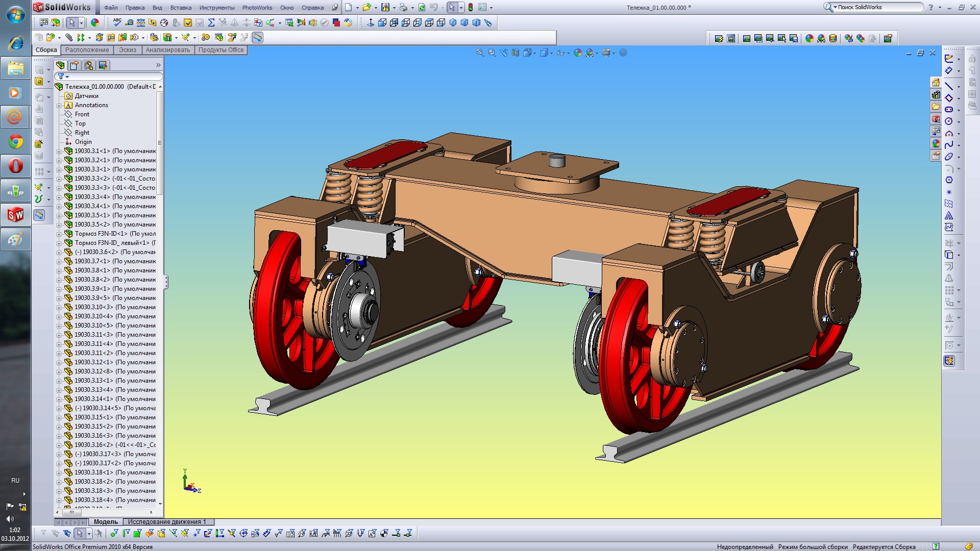
Task: Expand the Annotations tree node
Action: (x=59, y=105)
